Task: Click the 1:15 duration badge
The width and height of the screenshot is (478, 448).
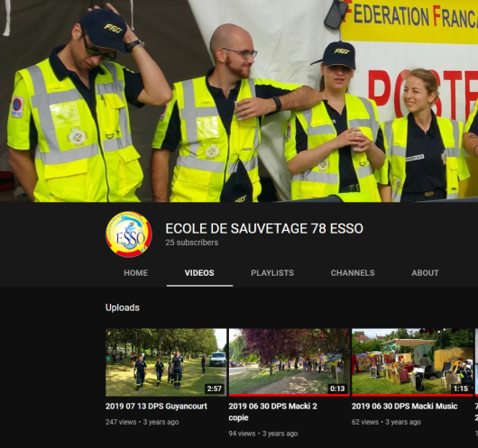Action: pyautogui.click(x=460, y=389)
